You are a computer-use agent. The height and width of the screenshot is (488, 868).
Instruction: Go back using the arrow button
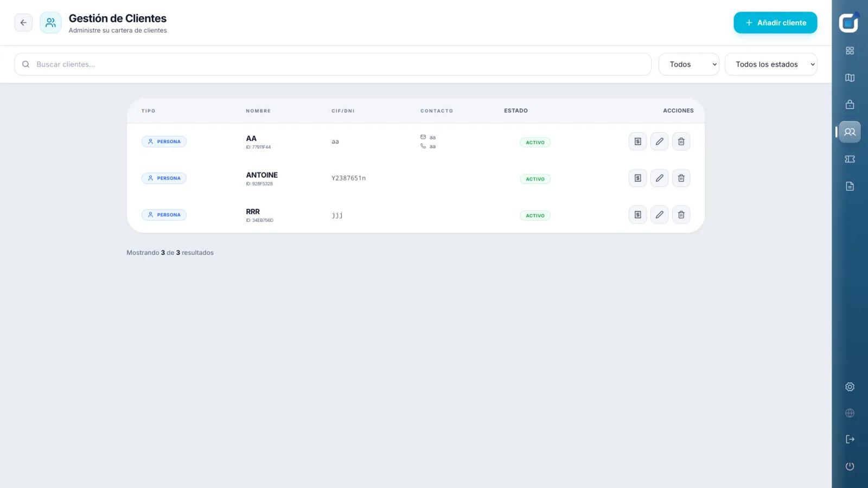click(x=23, y=23)
